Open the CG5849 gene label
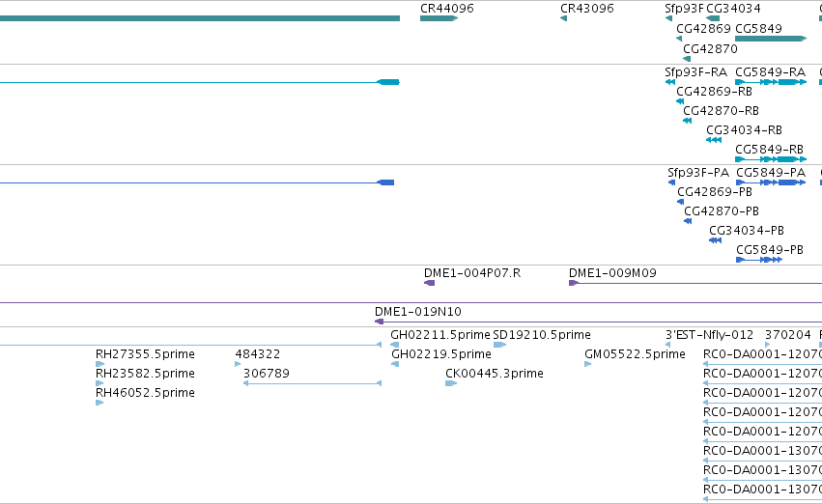This screenshot has width=822, height=504. 758,28
